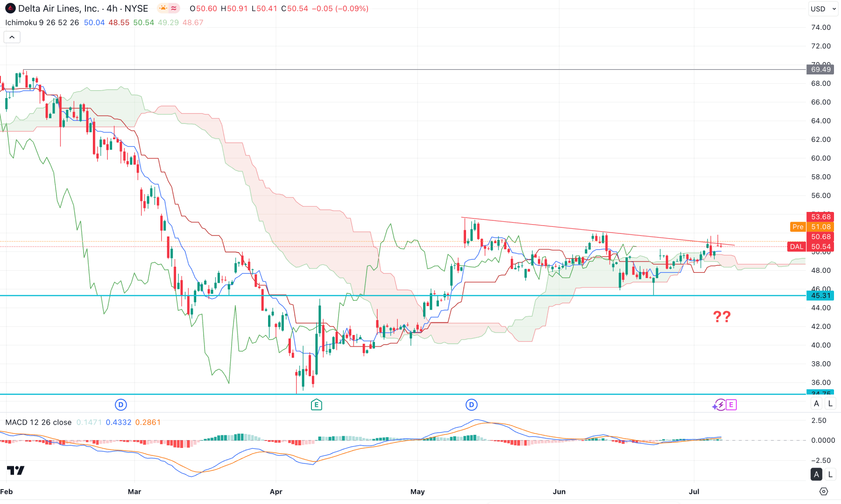Select the Ichimoku 9 26 52 26 indicator label

pyautogui.click(x=42, y=22)
